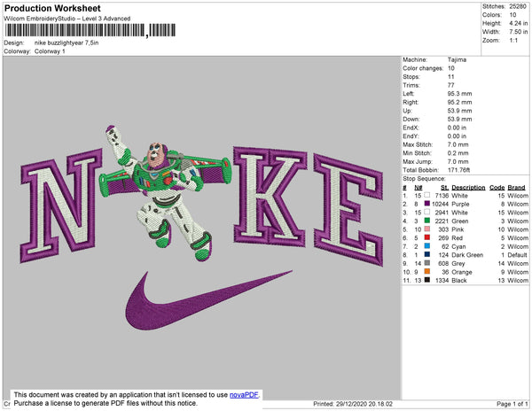Screen dimensions: 532x411
Task: Click the 'Stop Sequence:' heading
Action: click(x=424, y=179)
